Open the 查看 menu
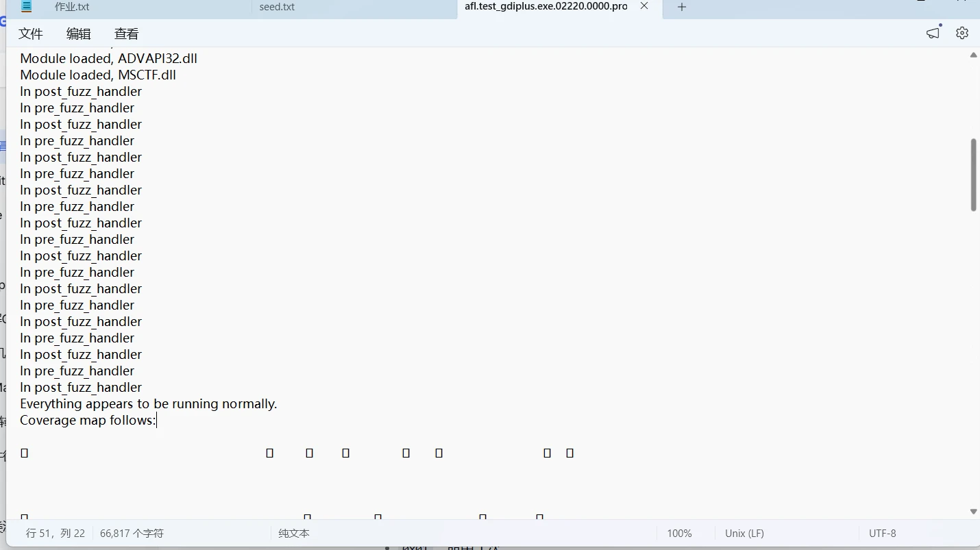The height and width of the screenshot is (550, 980). pyautogui.click(x=127, y=34)
